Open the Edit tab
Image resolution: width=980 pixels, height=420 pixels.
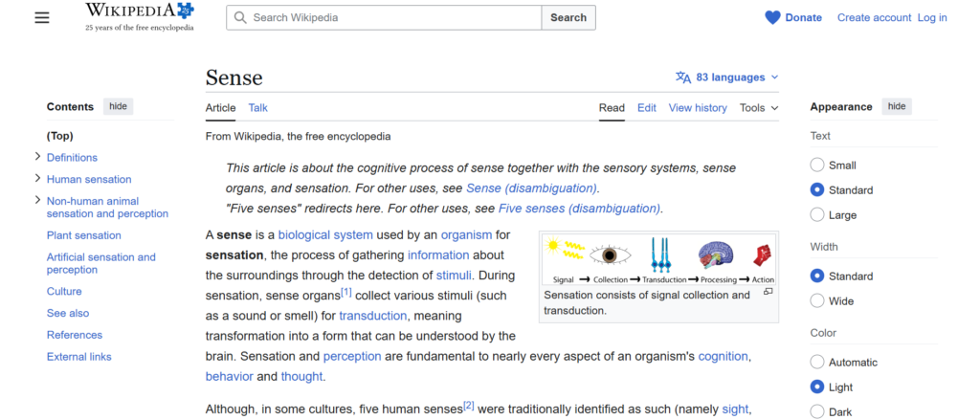click(x=646, y=107)
